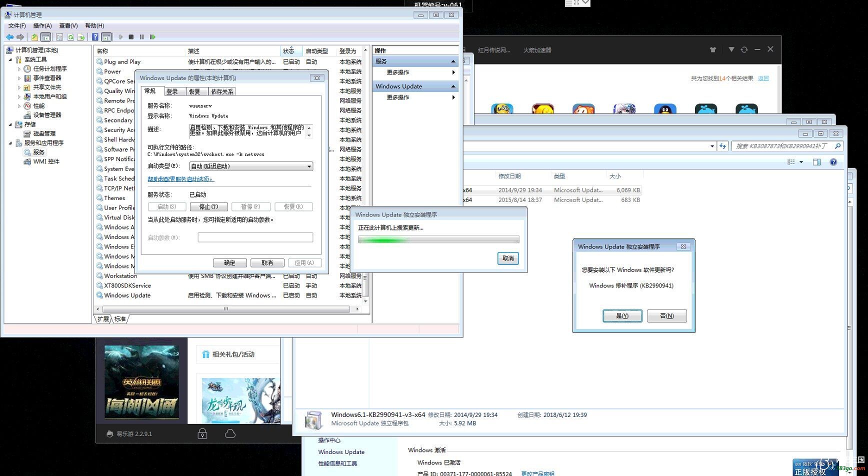Click the up-one-level folder toolbar icon

[x=34, y=37]
